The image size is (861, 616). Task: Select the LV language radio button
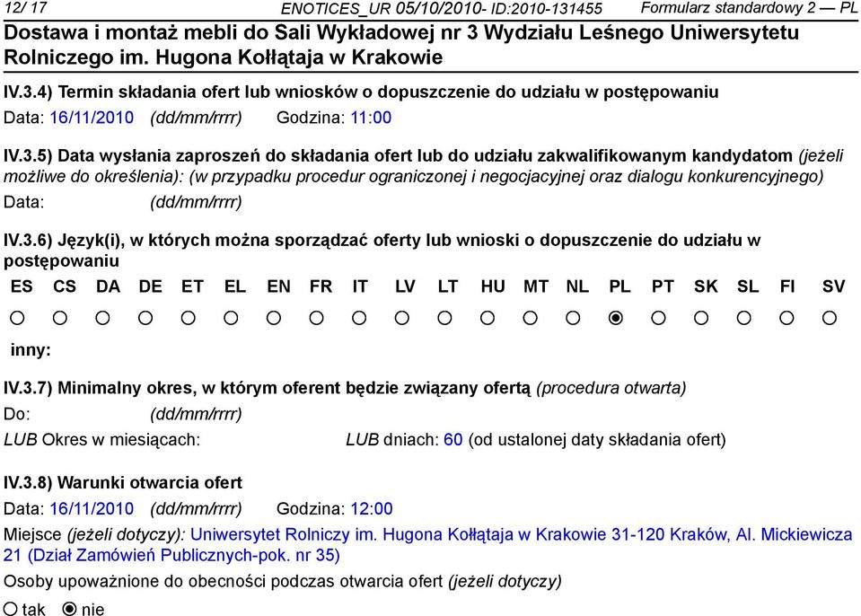click(x=402, y=318)
